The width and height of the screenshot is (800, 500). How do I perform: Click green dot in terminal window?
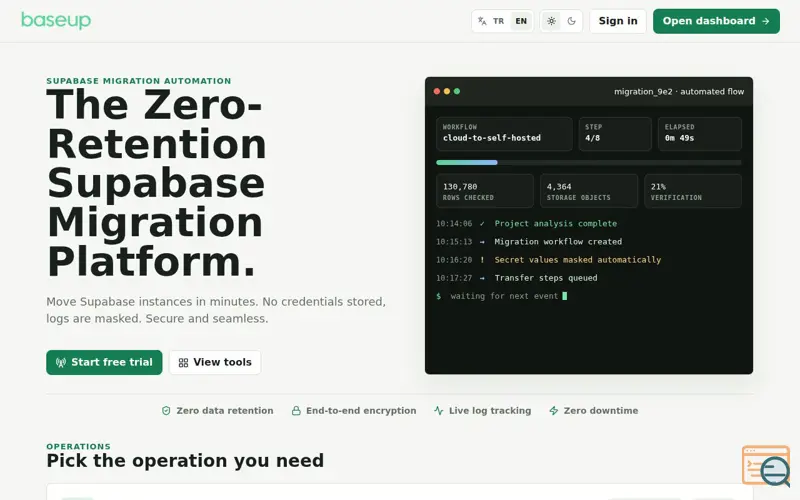coord(457,91)
